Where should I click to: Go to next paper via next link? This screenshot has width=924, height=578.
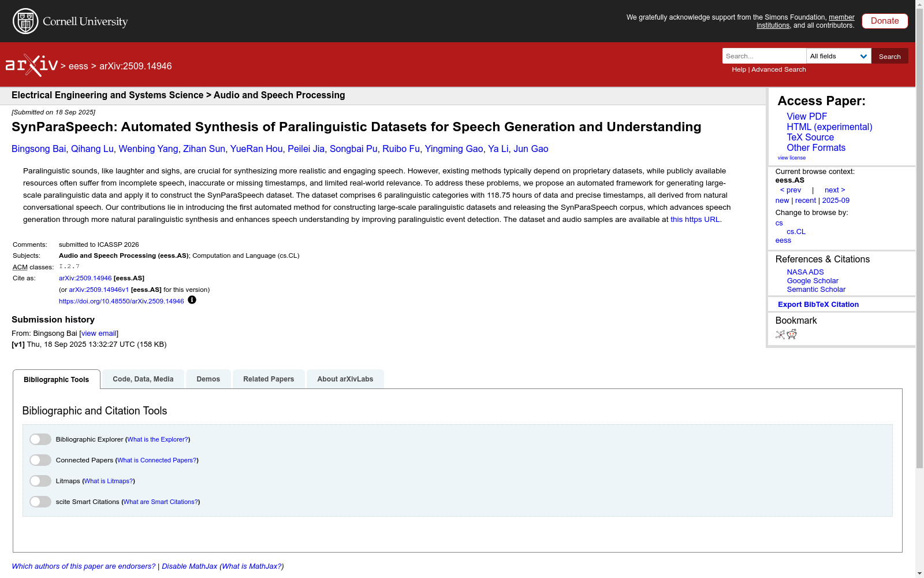(x=835, y=190)
